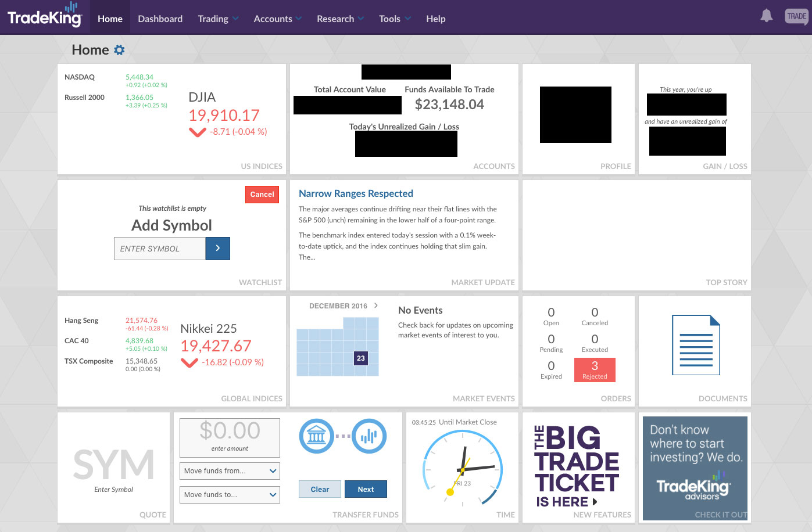
Task: Click the market close clock
Action: (463, 469)
